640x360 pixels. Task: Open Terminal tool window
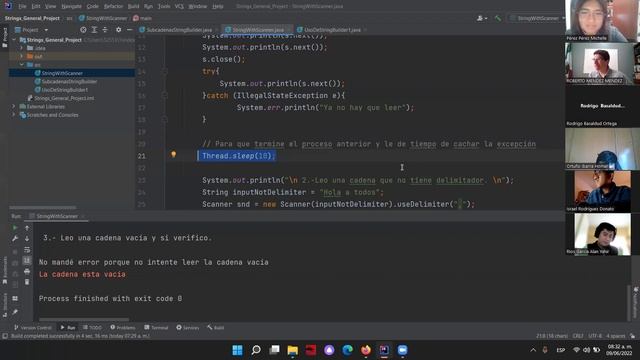tap(156, 328)
